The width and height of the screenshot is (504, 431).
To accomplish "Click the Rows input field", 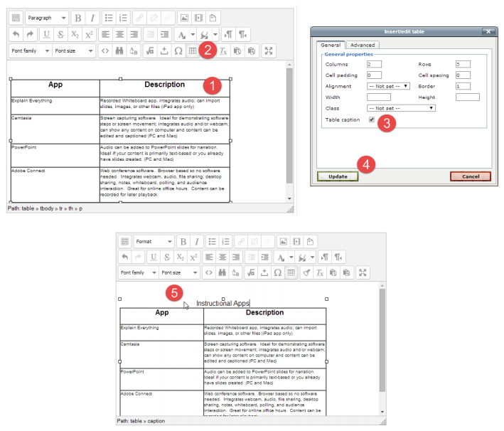I will coord(463,64).
